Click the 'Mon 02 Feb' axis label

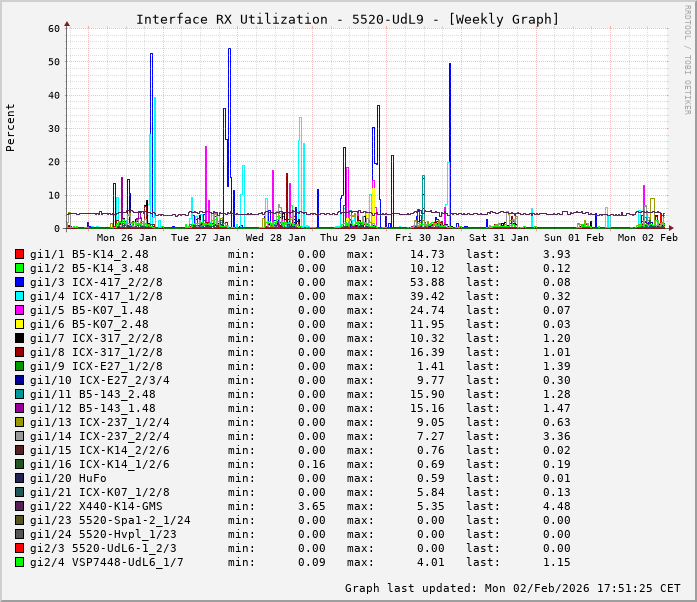pyautogui.click(x=648, y=238)
